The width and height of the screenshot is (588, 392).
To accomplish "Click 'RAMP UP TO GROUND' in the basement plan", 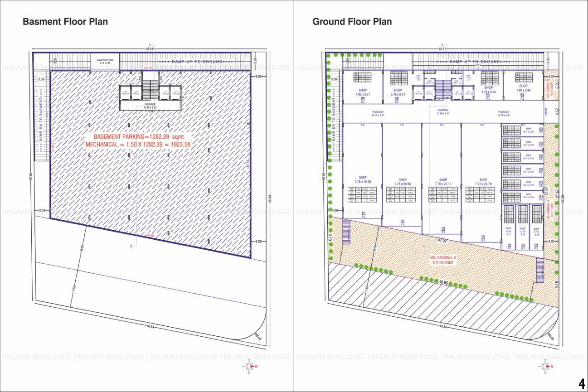I will click(197, 62).
